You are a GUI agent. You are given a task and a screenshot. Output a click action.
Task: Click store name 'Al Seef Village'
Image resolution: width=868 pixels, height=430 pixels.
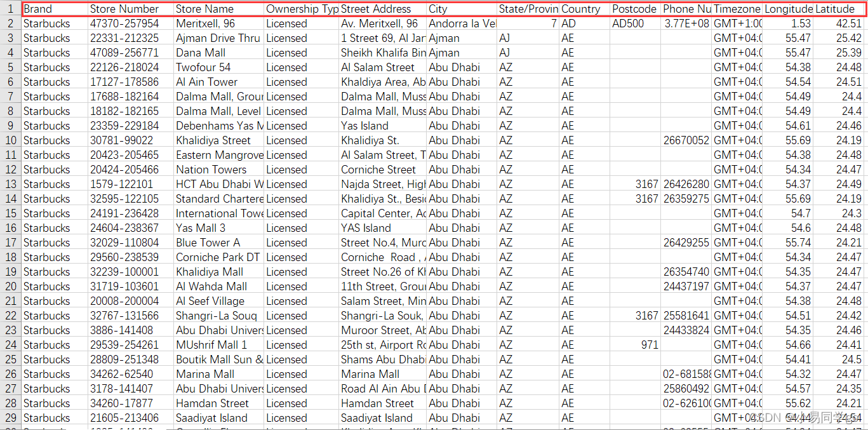point(219,301)
